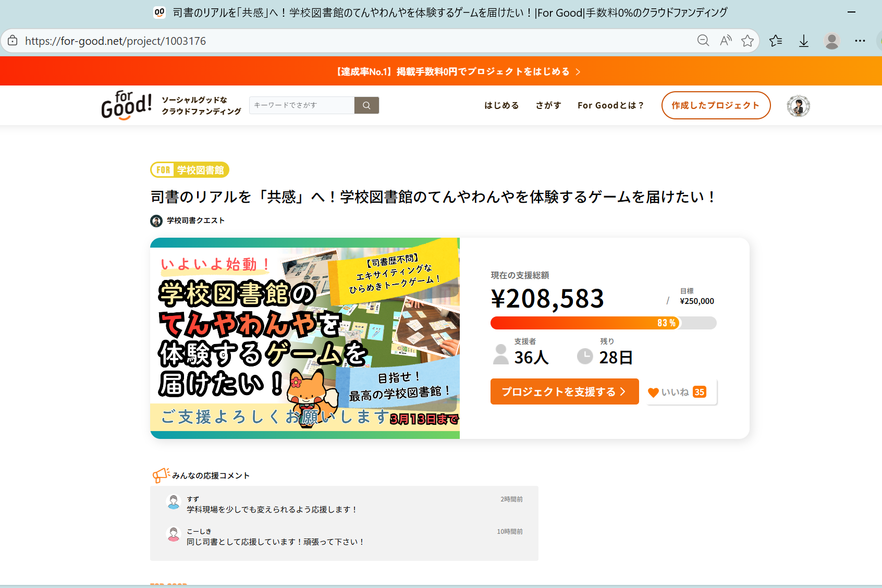Add page to favorites star icon

click(748, 41)
